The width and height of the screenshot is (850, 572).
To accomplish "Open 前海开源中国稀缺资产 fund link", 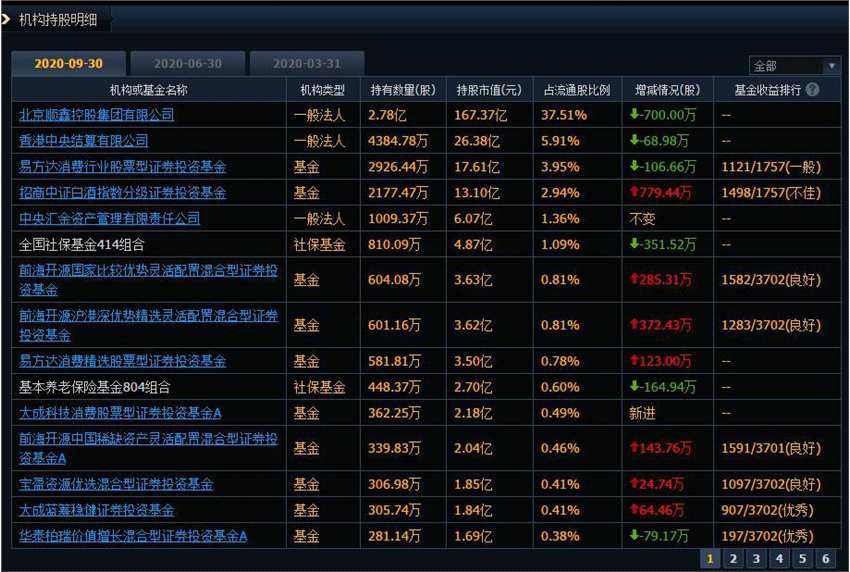I will (x=148, y=448).
